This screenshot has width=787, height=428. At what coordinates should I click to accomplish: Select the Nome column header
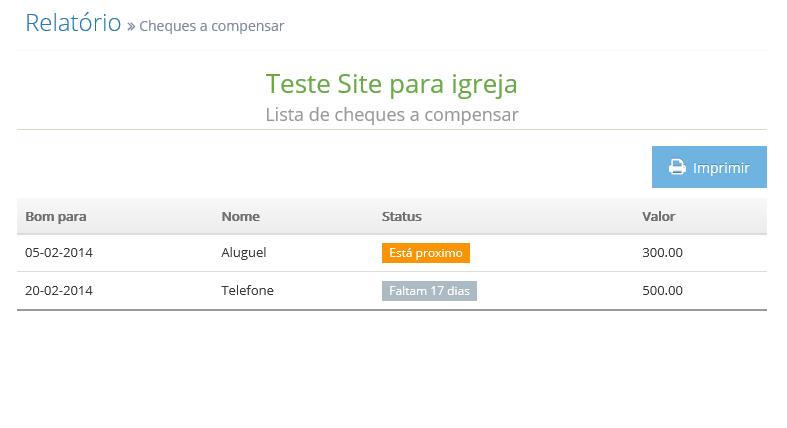pyautogui.click(x=241, y=217)
